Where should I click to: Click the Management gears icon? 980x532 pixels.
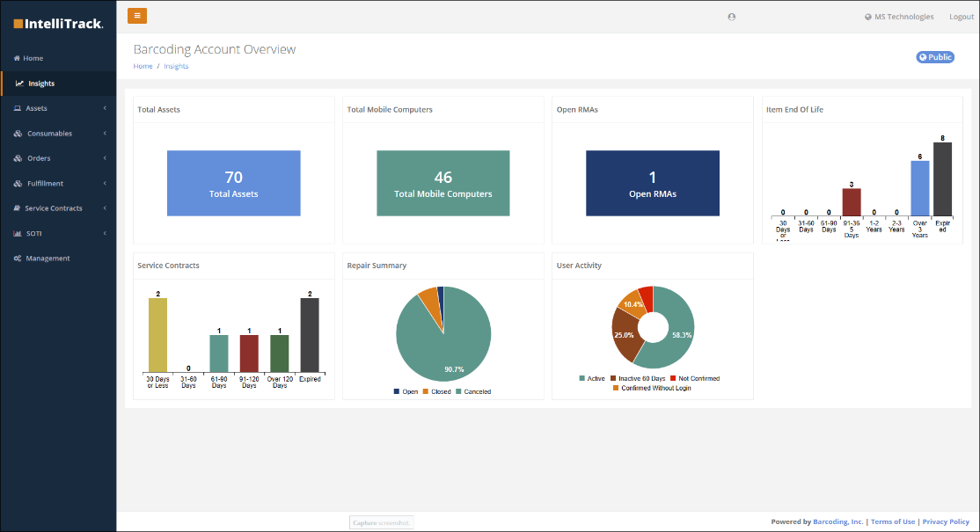point(18,258)
